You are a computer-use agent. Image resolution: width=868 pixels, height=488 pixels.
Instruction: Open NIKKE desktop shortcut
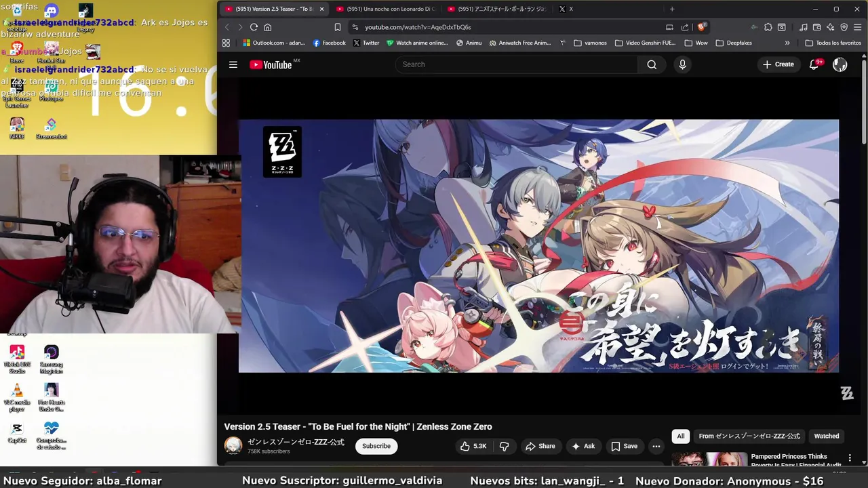tap(17, 128)
